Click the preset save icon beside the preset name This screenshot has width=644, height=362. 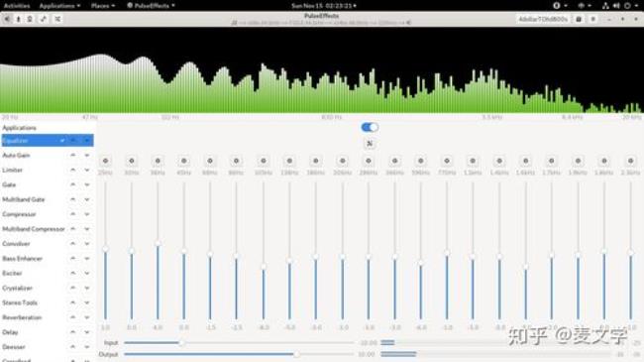tap(579, 19)
